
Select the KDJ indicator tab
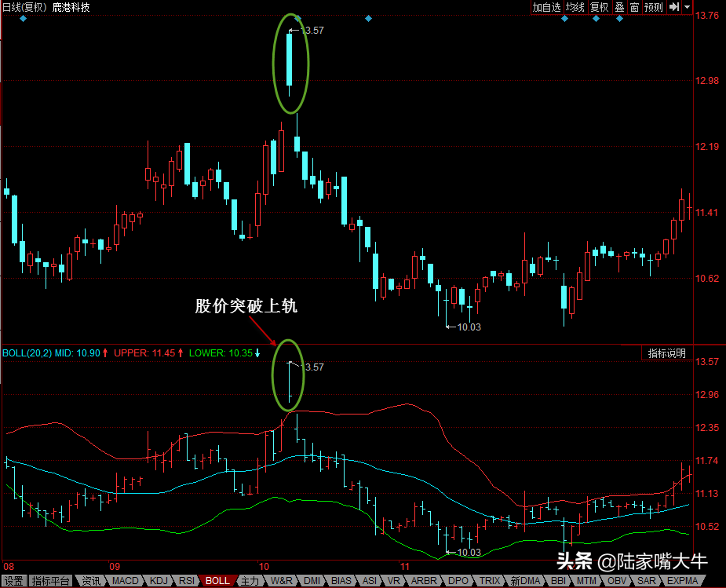tap(159, 581)
